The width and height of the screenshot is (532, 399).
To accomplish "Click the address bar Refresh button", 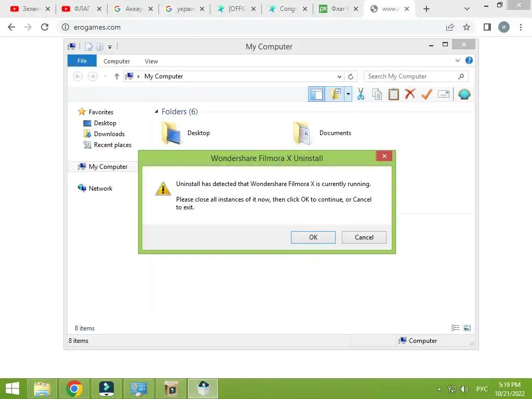I will point(351,76).
